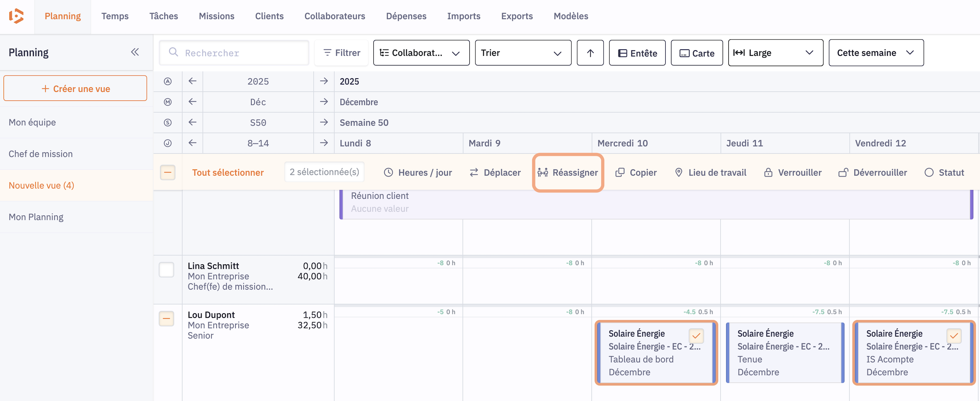Click Tout sélectionner link
This screenshot has height=401, width=980.
228,173
